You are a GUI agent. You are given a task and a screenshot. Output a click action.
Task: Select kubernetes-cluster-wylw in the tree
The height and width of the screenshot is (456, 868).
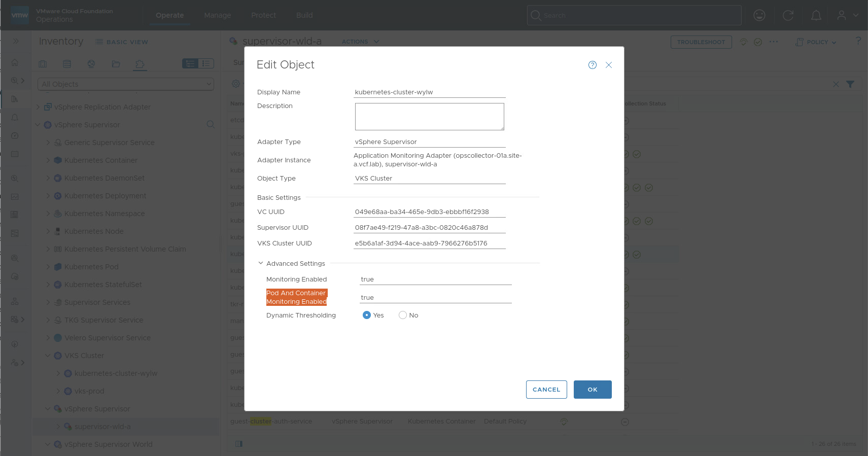pyautogui.click(x=116, y=373)
